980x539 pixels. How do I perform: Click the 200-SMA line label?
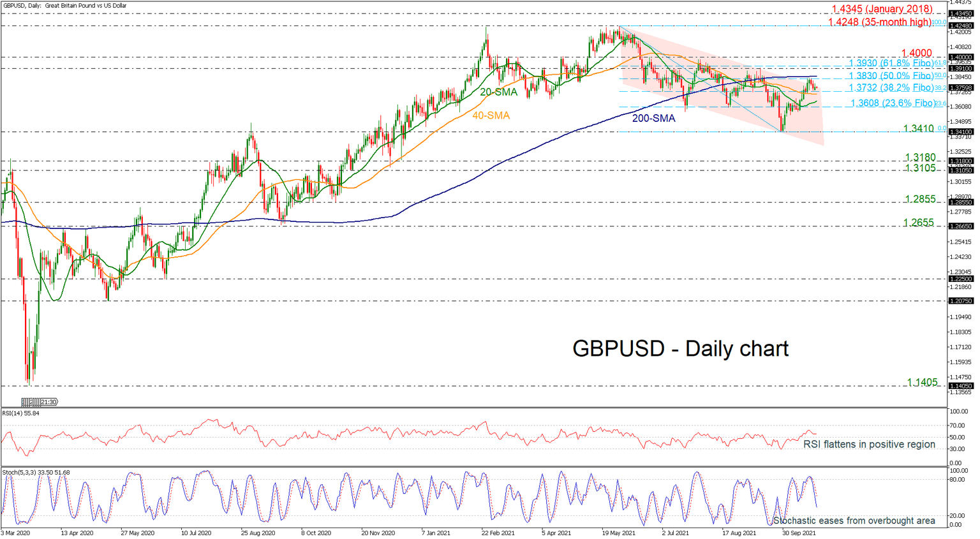pyautogui.click(x=653, y=119)
